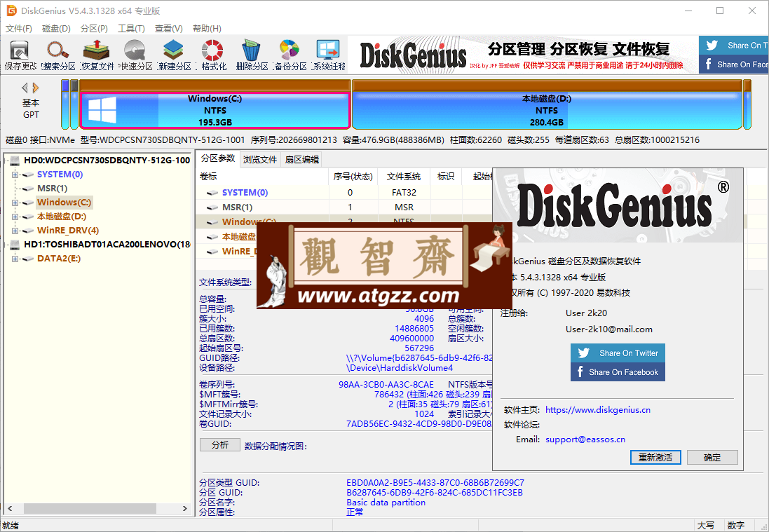Click Share On Twitter in About dialog
The width and height of the screenshot is (769, 532).
(618, 353)
